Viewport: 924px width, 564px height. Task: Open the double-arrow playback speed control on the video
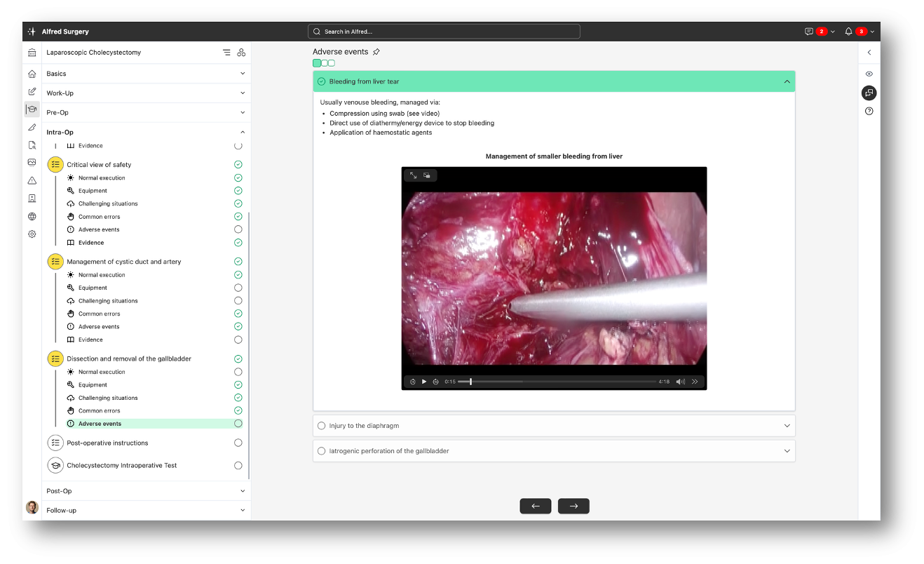click(695, 382)
